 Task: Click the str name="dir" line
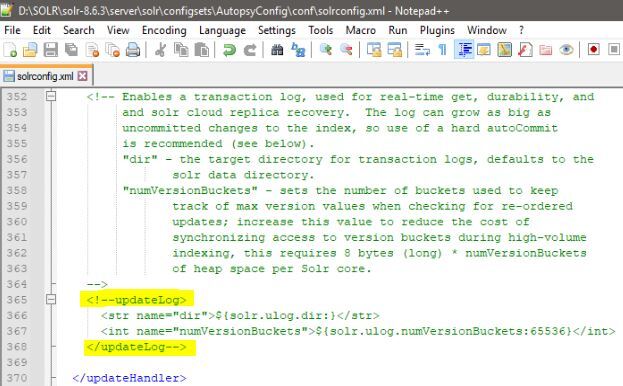click(240, 316)
